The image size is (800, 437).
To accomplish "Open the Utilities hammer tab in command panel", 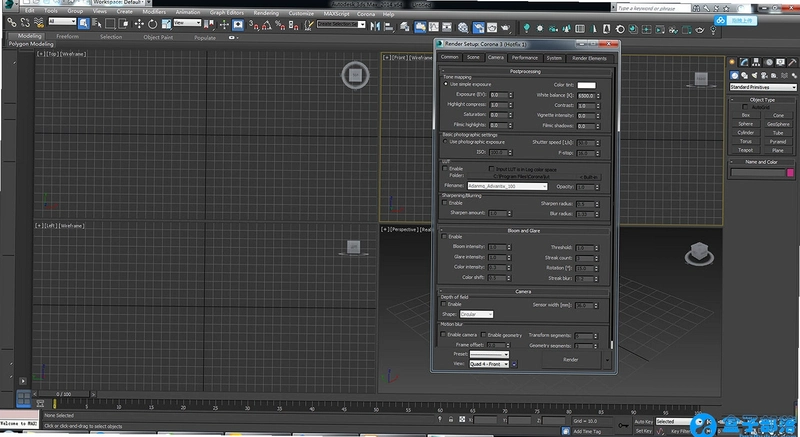I will [x=792, y=62].
